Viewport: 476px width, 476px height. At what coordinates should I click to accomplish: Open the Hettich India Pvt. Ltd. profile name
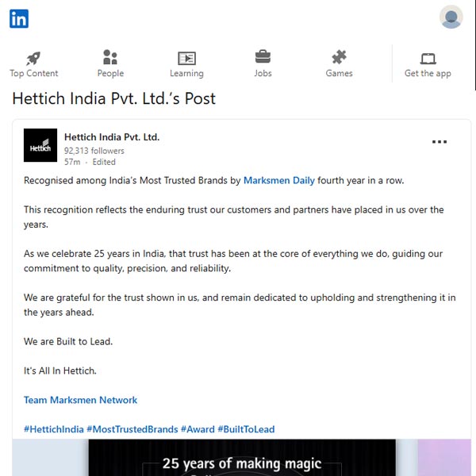point(112,137)
